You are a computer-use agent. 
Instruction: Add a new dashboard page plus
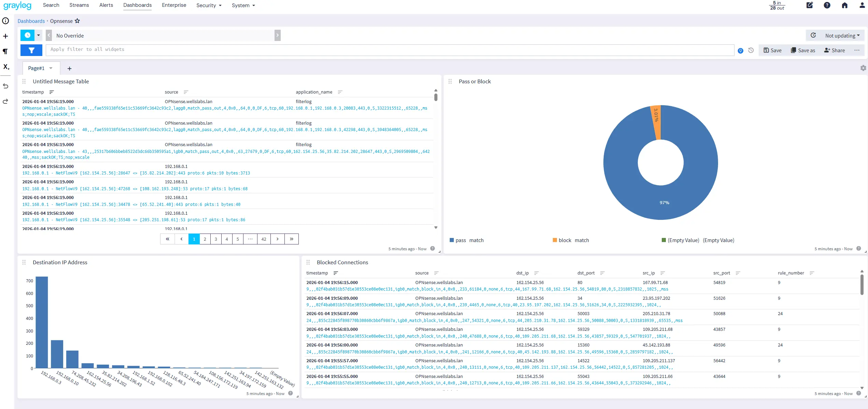[69, 69]
